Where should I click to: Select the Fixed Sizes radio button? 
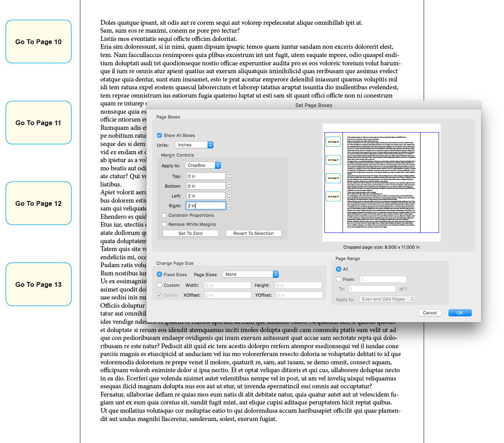(x=159, y=274)
